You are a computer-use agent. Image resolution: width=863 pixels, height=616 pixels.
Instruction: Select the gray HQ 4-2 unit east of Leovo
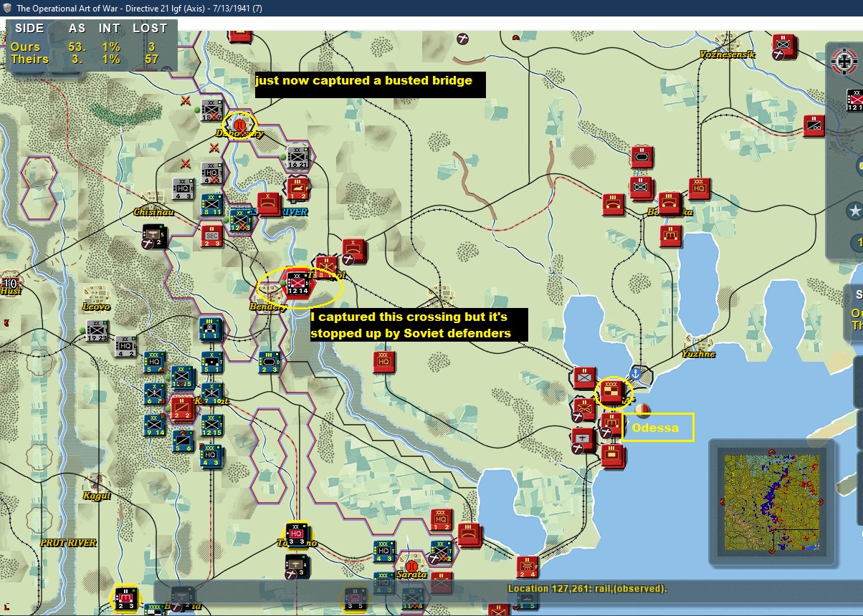(125, 346)
